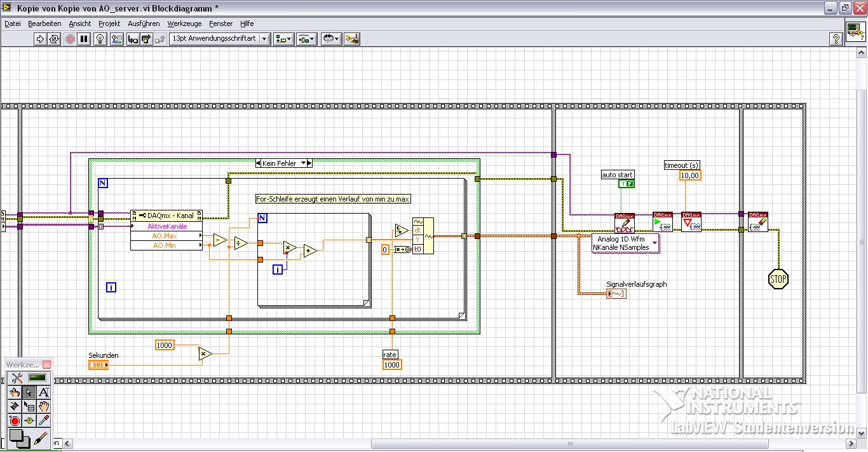Click the STOP function node

(778, 278)
